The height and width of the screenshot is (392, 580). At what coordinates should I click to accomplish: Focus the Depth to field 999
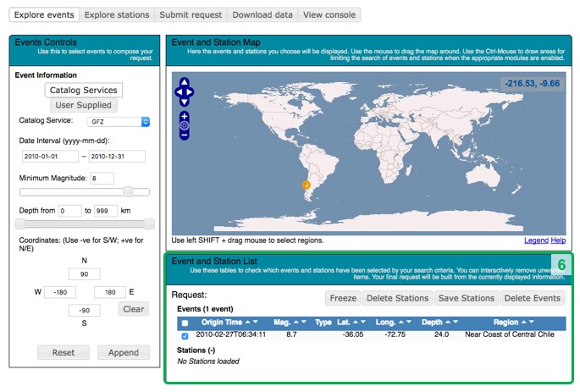pos(106,211)
